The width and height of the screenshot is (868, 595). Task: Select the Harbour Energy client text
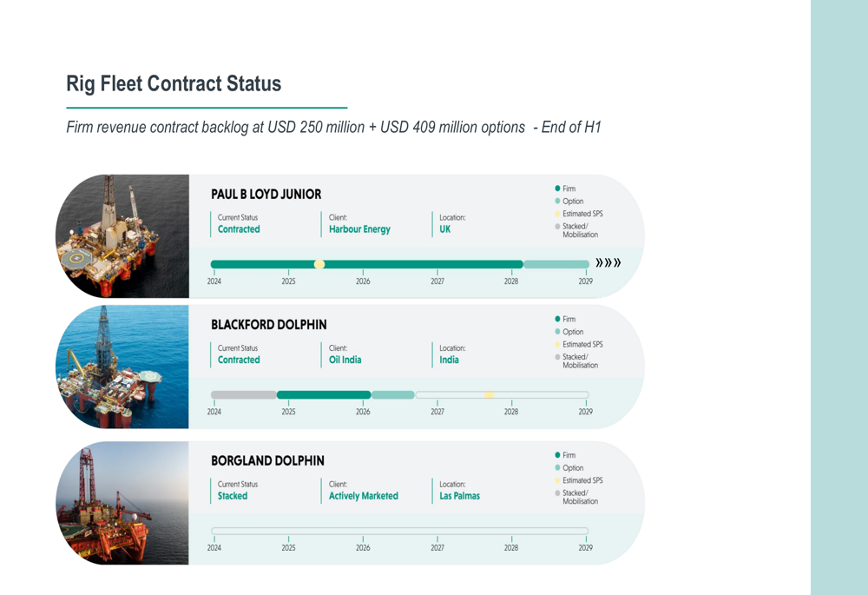click(x=359, y=229)
